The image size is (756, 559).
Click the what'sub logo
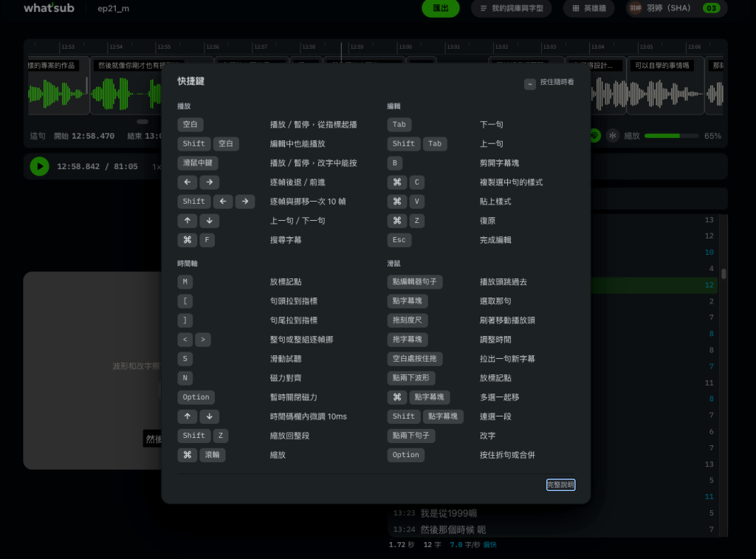[49, 7]
